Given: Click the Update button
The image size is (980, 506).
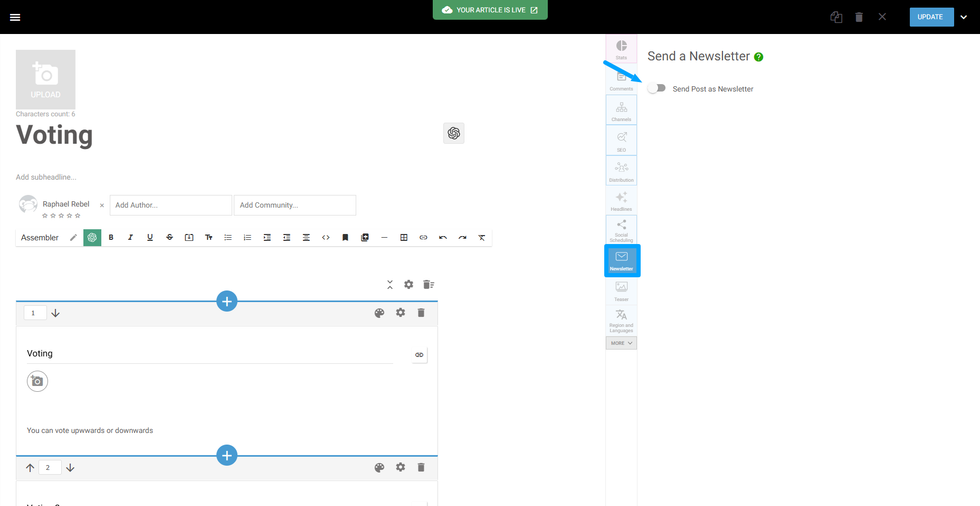Looking at the screenshot, I should [930, 17].
